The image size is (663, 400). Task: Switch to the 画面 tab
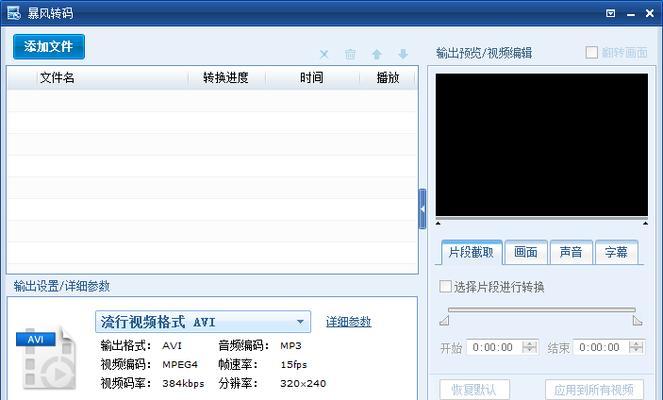(x=526, y=252)
